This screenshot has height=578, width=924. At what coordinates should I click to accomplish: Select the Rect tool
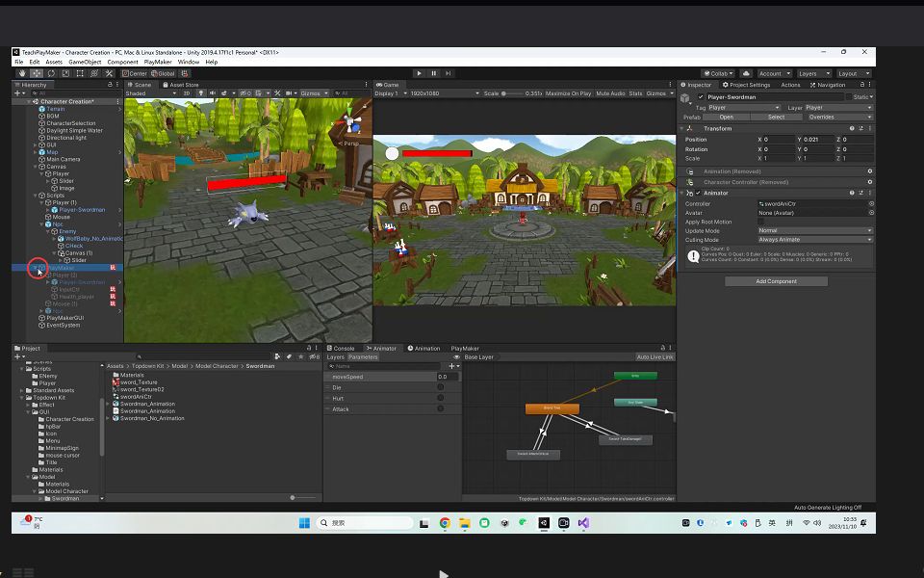tap(80, 74)
